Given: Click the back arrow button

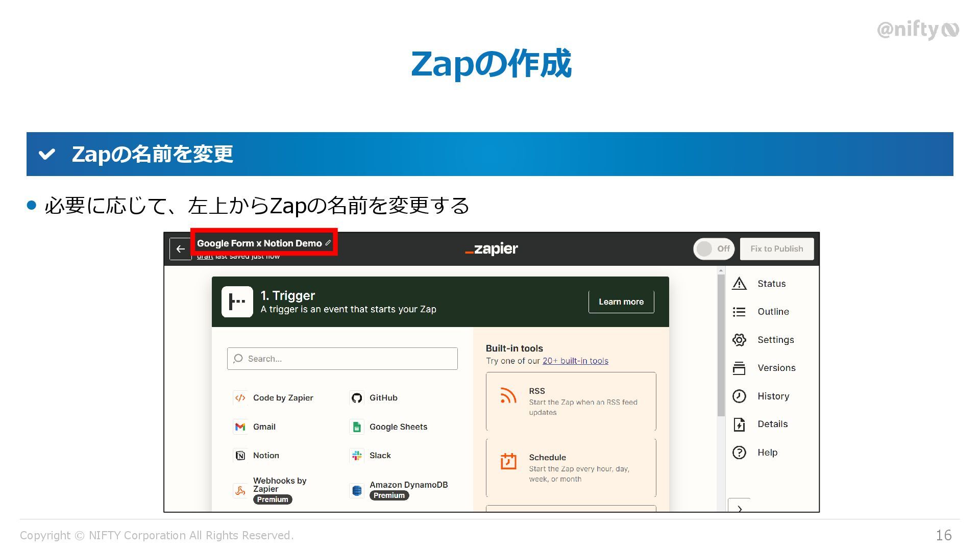Looking at the screenshot, I should 180,249.
